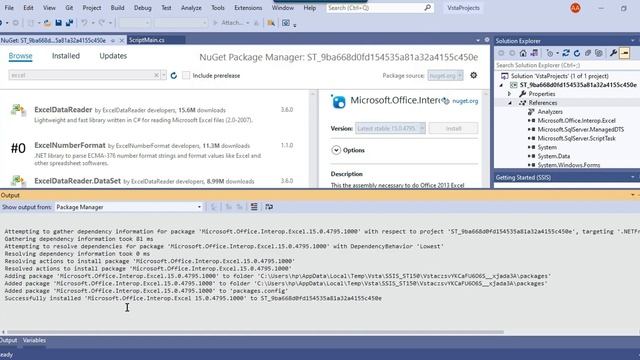Open document tab list dropdown arrow
640x360 pixels.
[x=478, y=40]
